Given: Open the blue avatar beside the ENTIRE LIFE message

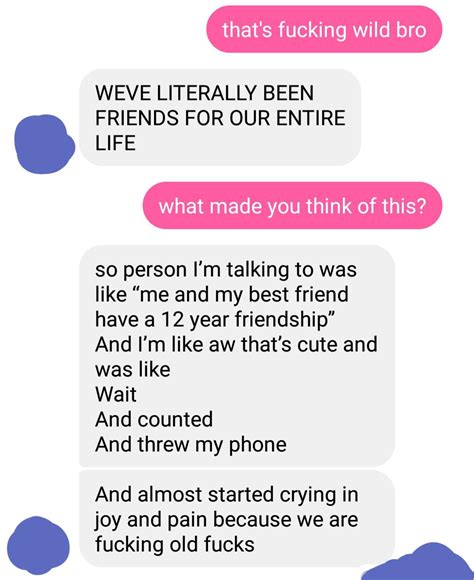Looking at the screenshot, I should [44, 144].
